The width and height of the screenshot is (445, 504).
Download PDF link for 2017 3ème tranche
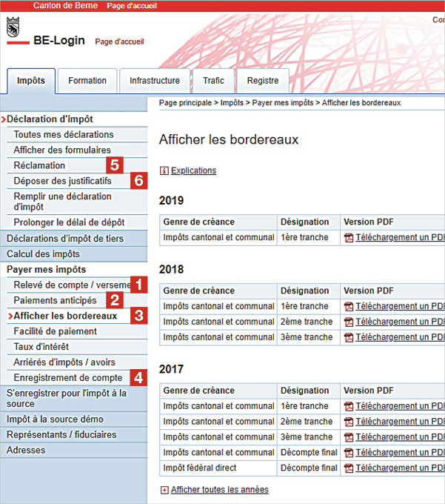point(400,437)
